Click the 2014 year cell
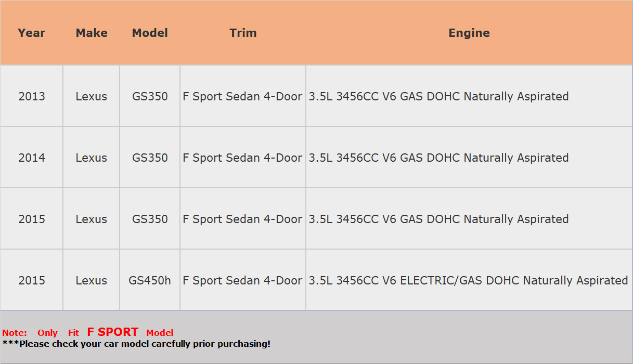Viewport: 633px width, 364px height. point(32,158)
